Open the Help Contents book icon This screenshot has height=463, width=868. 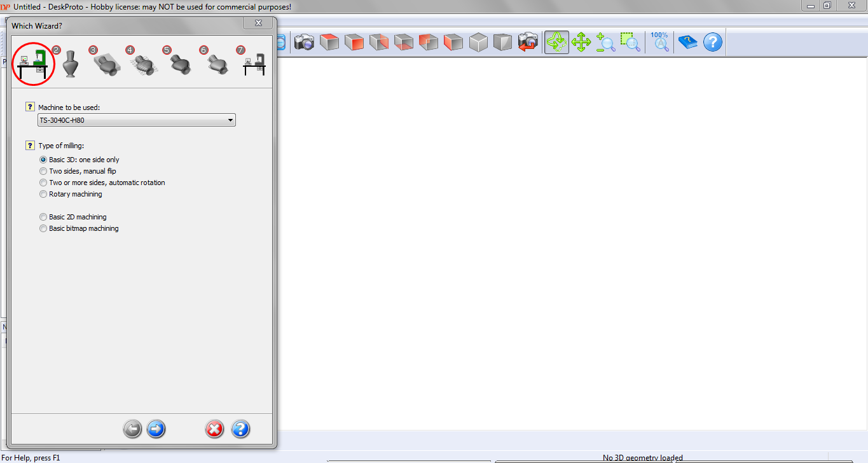pos(687,42)
